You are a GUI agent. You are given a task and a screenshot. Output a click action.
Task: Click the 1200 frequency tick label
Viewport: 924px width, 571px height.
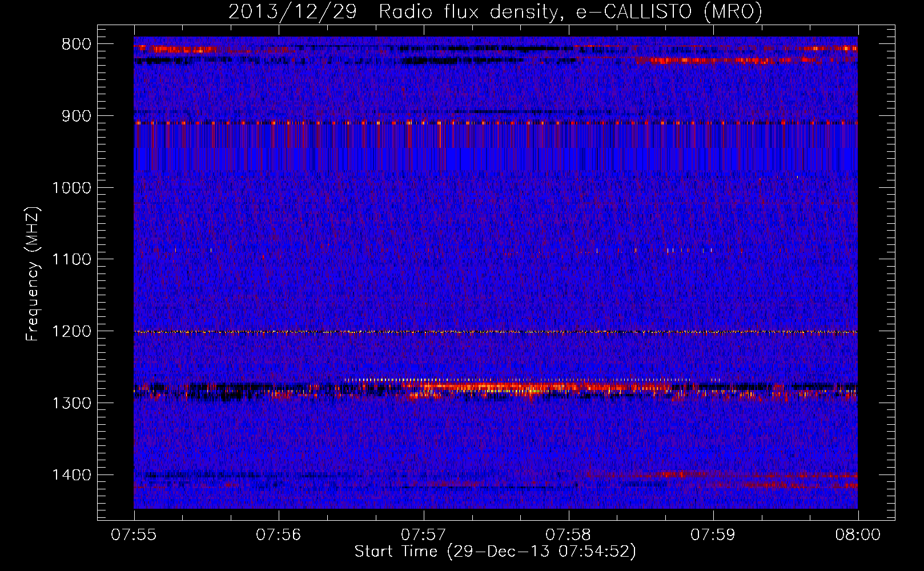[x=71, y=331]
